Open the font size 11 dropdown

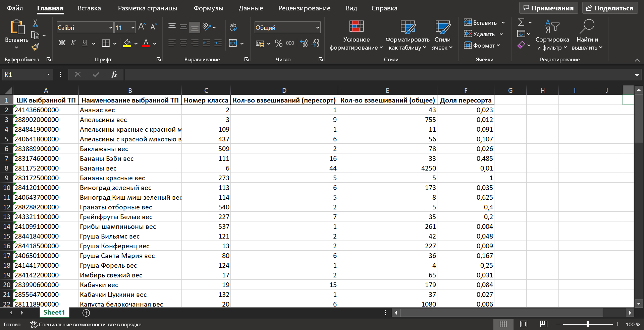[x=133, y=28]
